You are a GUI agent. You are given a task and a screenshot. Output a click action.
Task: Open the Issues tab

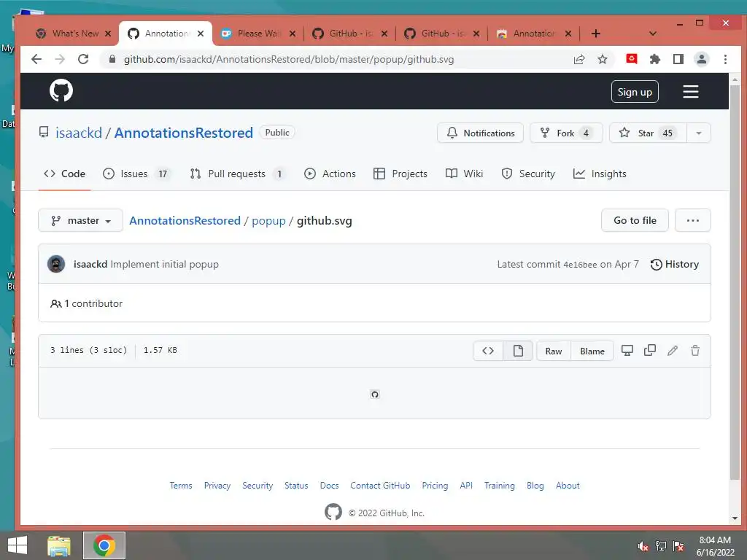click(x=136, y=174)
